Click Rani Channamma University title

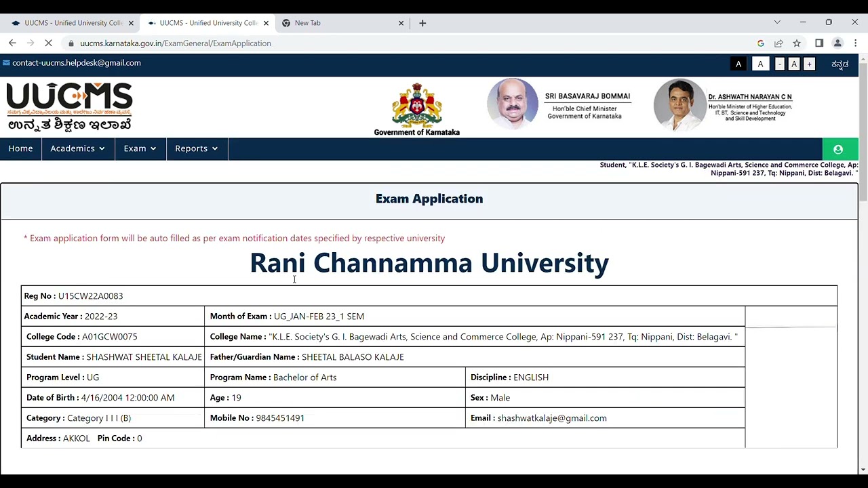click(x=429, y=263)
